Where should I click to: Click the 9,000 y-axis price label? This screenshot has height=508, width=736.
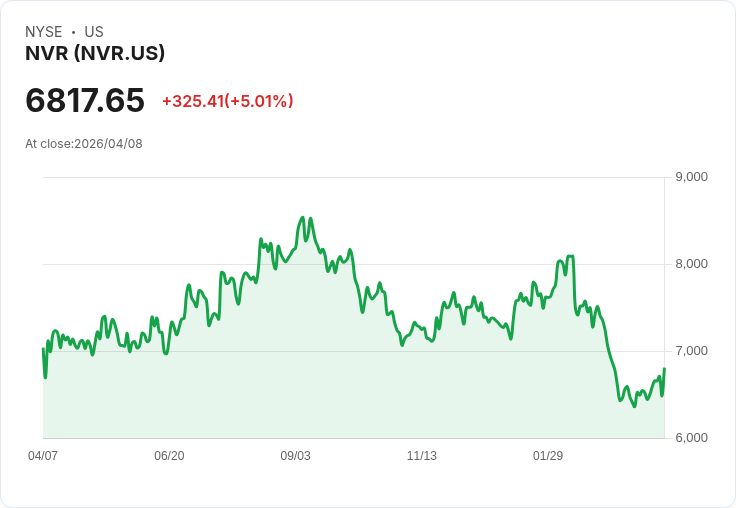pyautogui.click(x=692, y=177)
